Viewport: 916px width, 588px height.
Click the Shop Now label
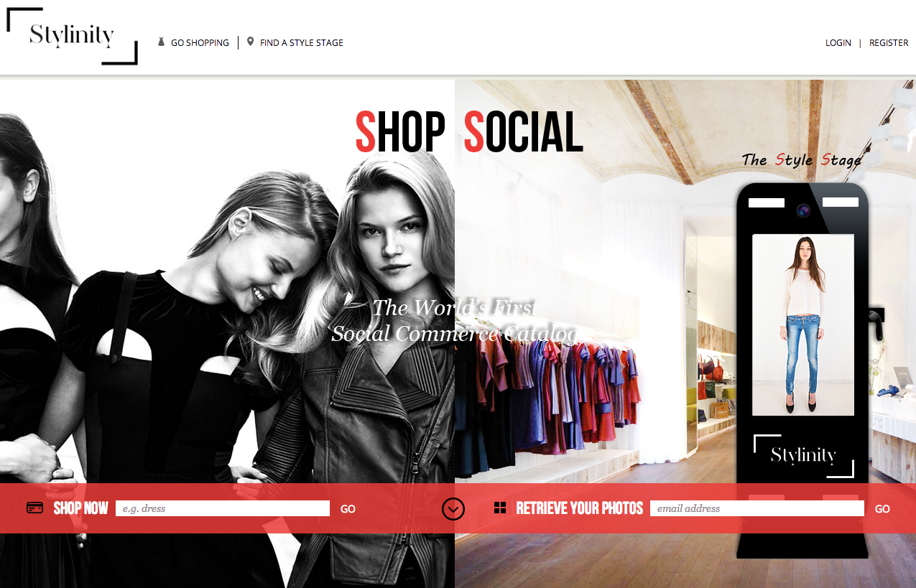pos(80,508)
